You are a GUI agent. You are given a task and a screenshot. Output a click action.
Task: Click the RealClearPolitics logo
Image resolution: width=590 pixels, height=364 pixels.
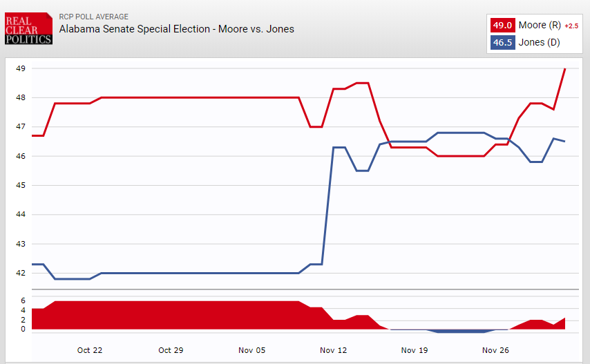[28, 29]
